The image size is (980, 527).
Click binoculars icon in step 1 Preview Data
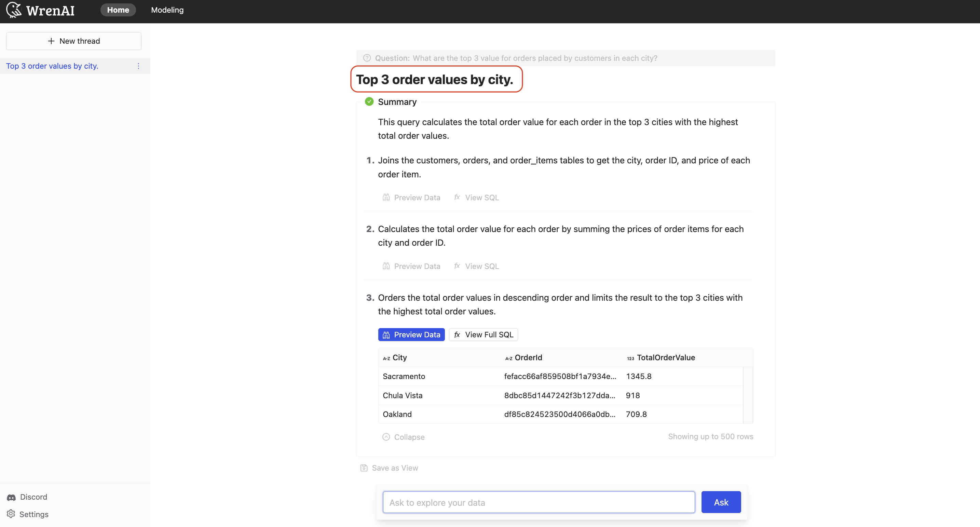[x=386, y=198]
